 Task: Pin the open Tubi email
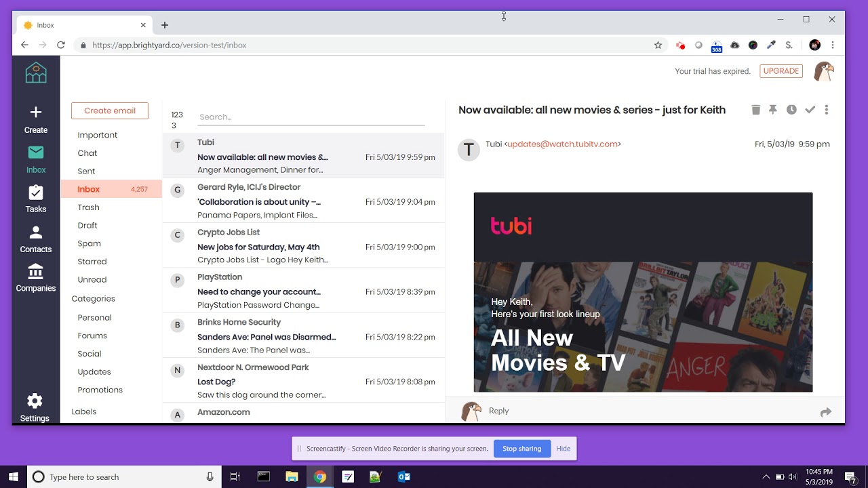click(773, 110)
